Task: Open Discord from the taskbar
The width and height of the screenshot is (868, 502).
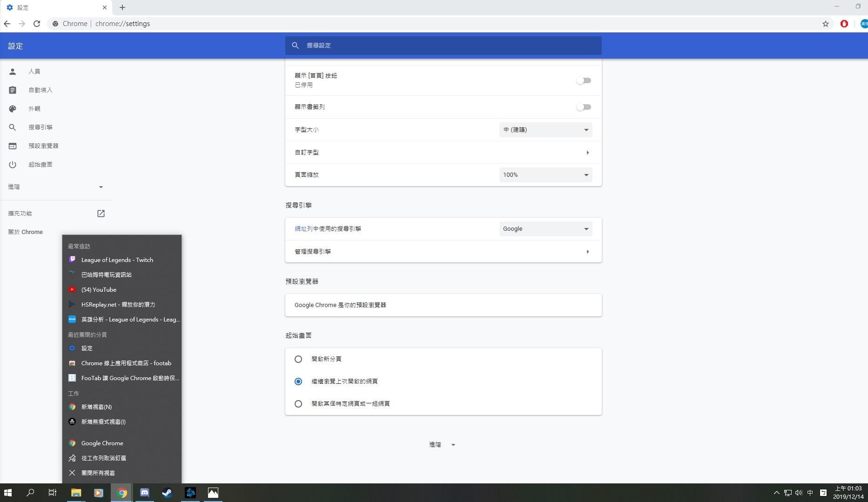Action: pyautogui.click(x=144, y=493)
